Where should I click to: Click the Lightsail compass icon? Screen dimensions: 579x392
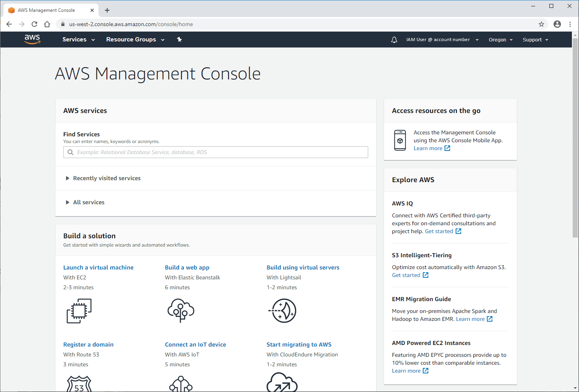pyautogui.click(x=283, y=311)
